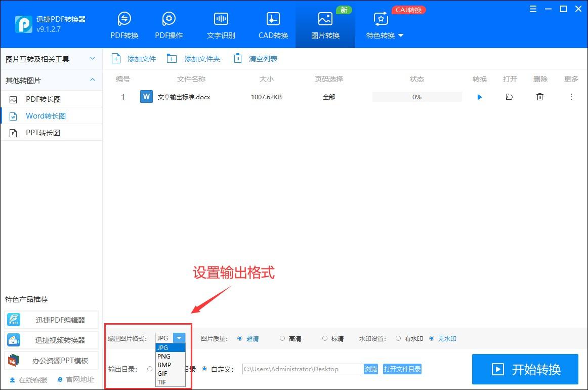Open the 文字识别 text recognition tool
This screenshot has height=390, width=588.
[221, 23]
